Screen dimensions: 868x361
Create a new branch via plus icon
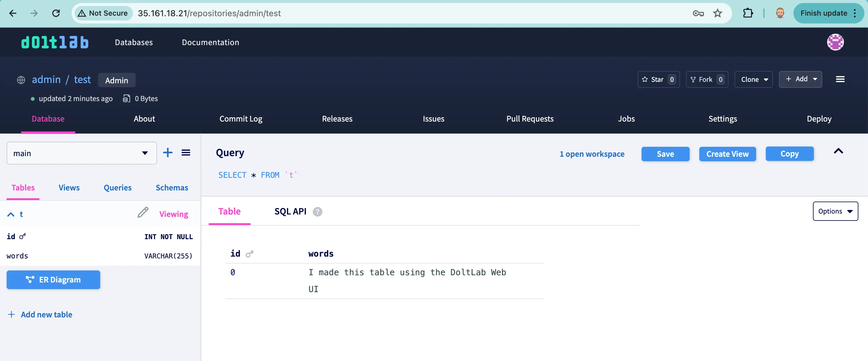pos(168,153)
